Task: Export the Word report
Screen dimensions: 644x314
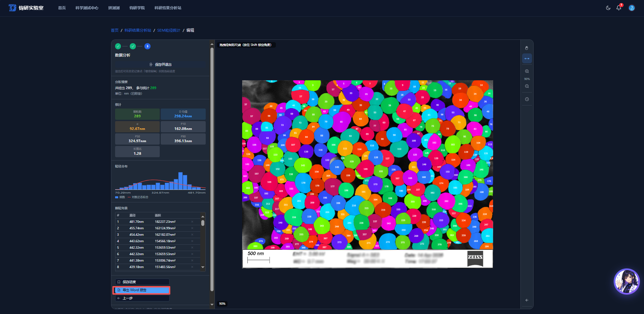Action: [x=142, y=290]
